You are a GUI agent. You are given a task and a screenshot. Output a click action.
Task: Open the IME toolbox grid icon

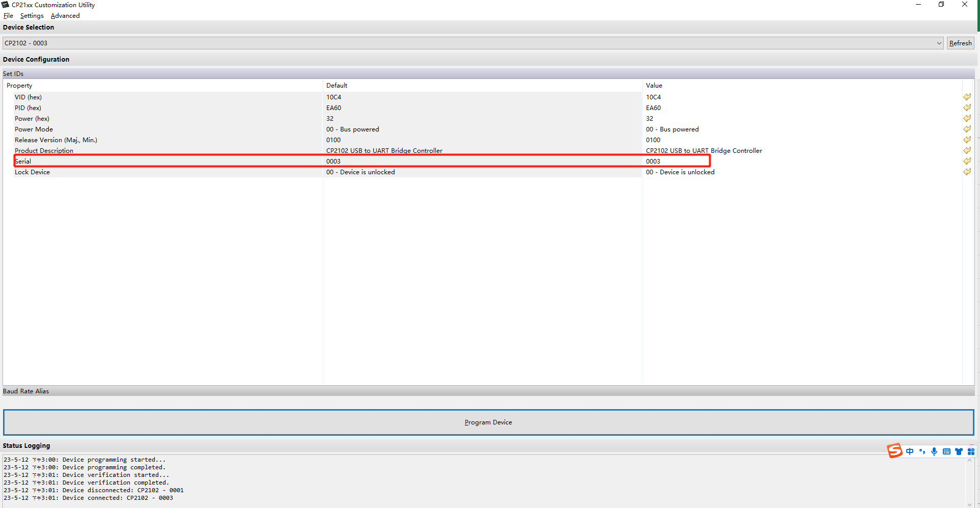pos(971,451)
